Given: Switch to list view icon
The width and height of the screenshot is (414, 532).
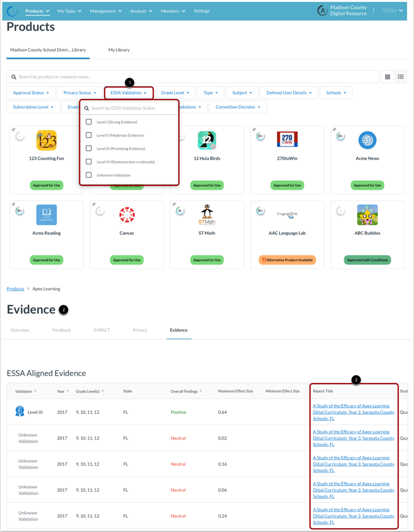Looking at the screenshot, I should tap(400, 77).
